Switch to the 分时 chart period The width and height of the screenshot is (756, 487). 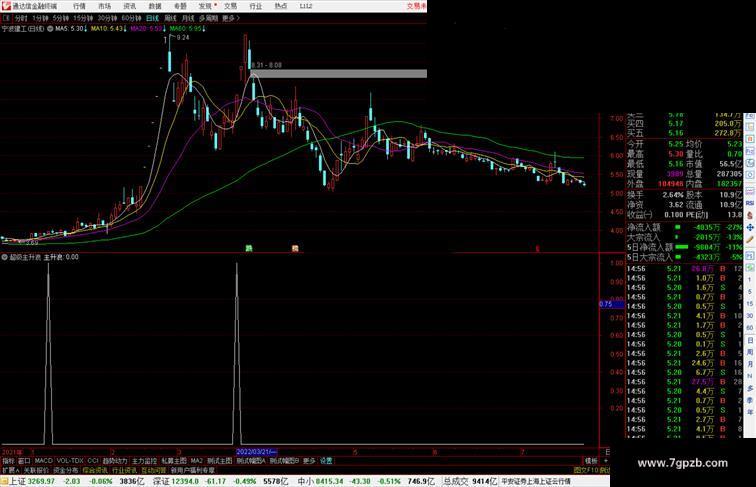(x=21, y=18)
